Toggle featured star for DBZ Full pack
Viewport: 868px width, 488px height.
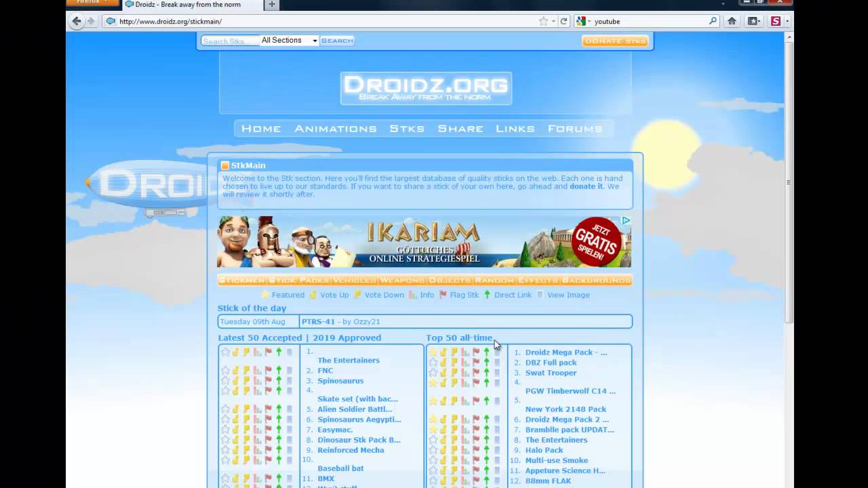pos(433,362)
